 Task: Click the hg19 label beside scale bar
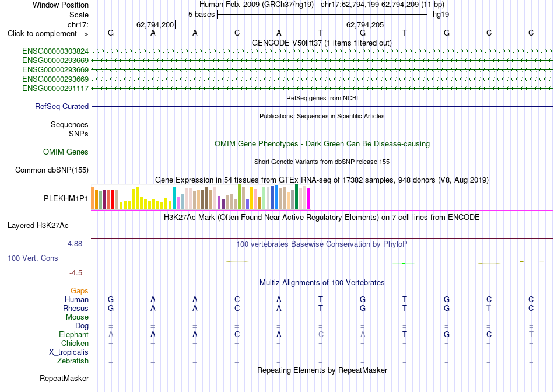(x=441, y=15)
